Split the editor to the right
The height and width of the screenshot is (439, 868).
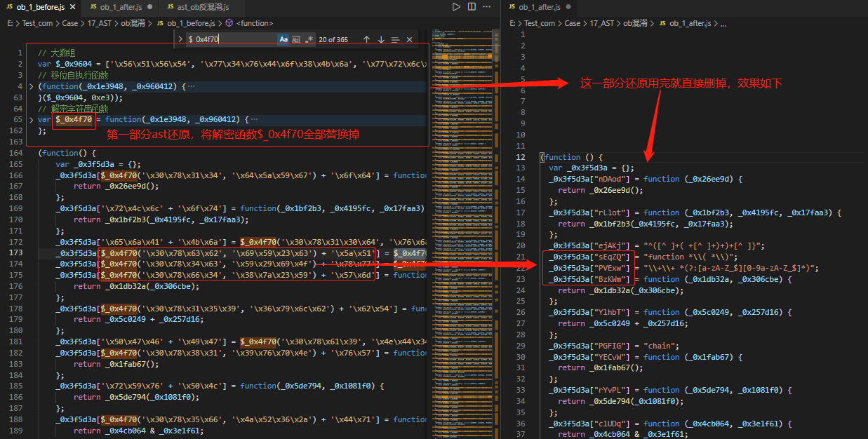tap(472, 6)
